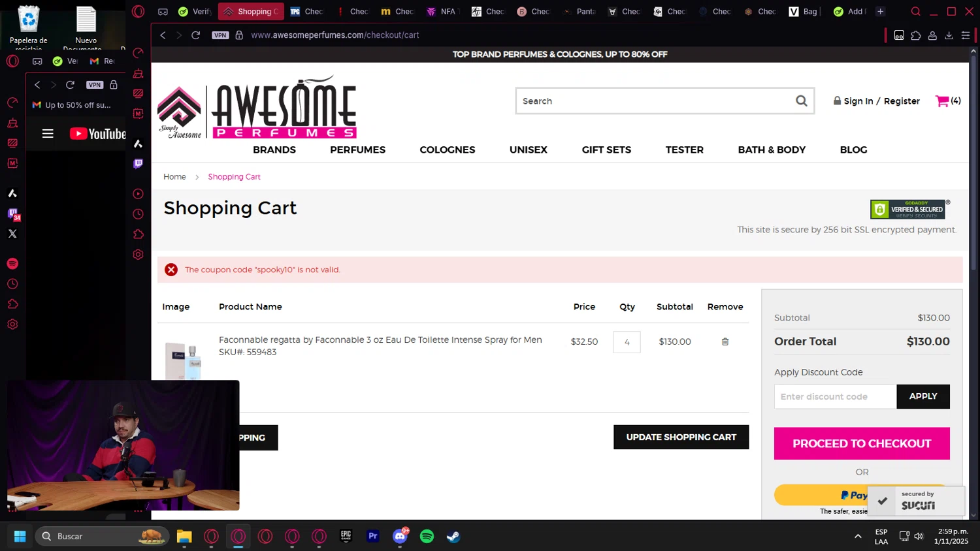Open Spotify in background window sidebar
980x551 pixels.
[12, 264]
